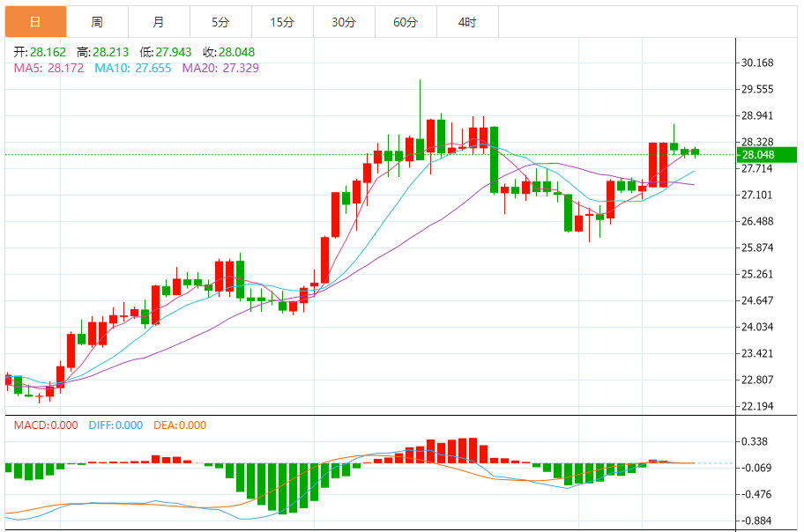
Task: Click the 24.647 price axis label
Action: pyautogui.click(x=757, y=301)
